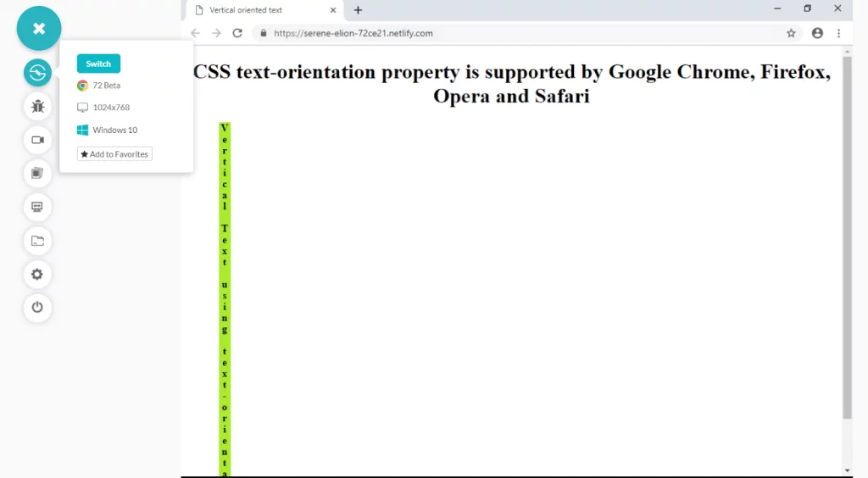Select the Windows 10 entry

[107, 130]
